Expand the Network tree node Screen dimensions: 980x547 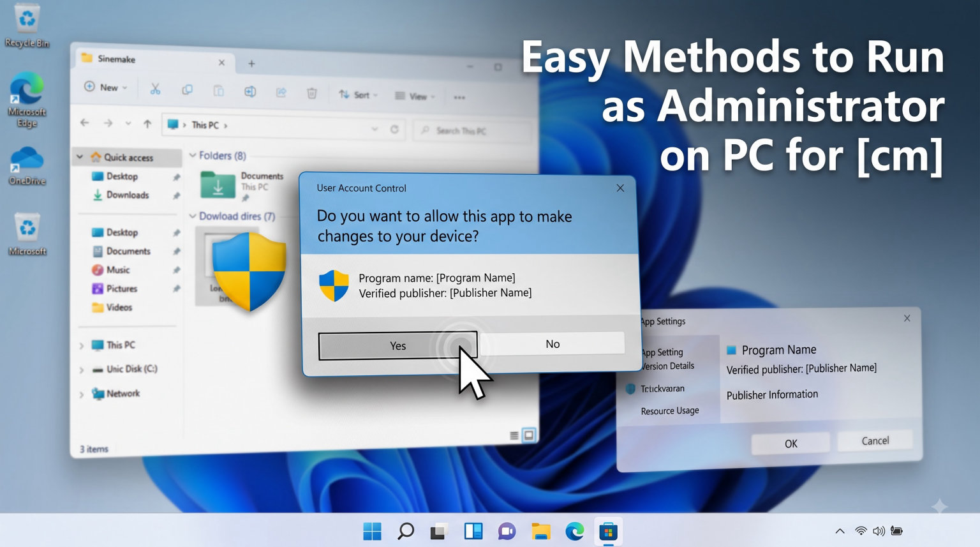tap(81, 394)
